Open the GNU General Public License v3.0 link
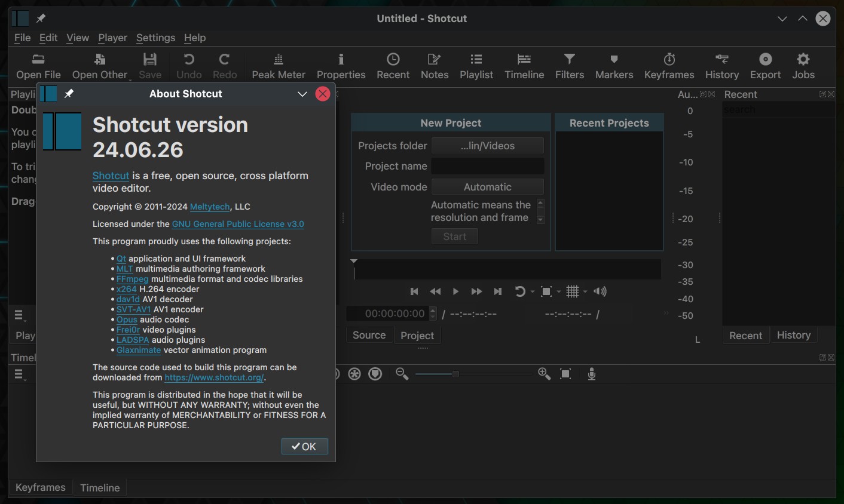The height and width of the screenshot is (504, 844). [x=238, y=224]
